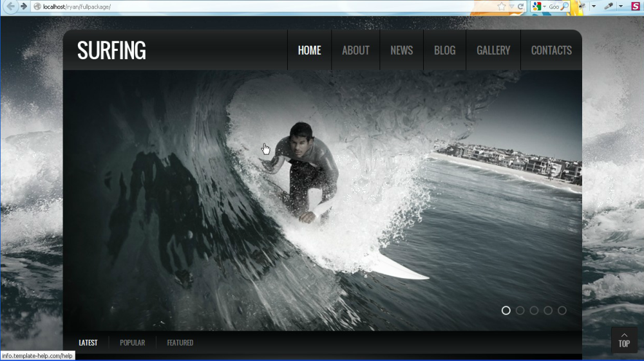Bookmark page with the star icon

[502, 6]
